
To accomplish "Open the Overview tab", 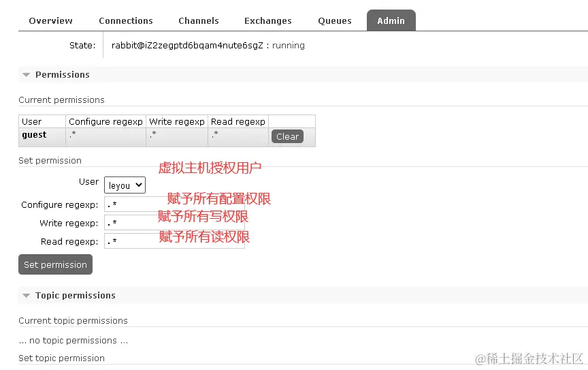I will tap(50, 20).
